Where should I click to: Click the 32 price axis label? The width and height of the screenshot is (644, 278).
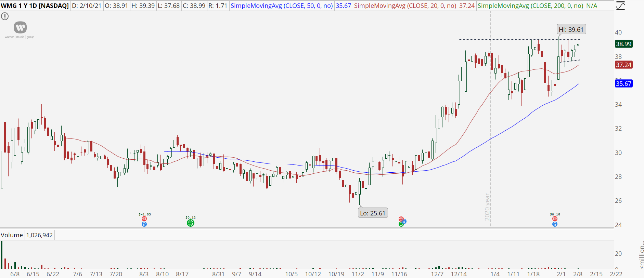click(x=618, y=129)
